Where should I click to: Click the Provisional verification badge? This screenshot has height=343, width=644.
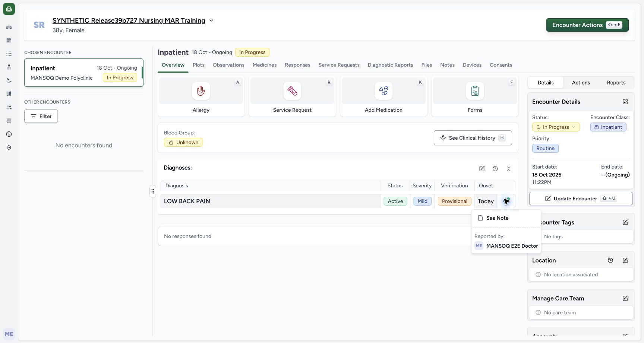[454, 201]
